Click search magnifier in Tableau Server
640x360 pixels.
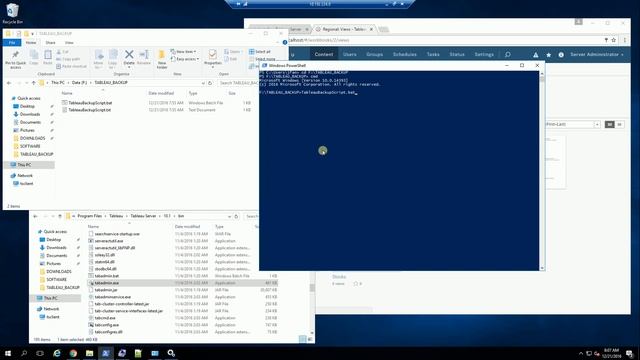click(507, 54)
